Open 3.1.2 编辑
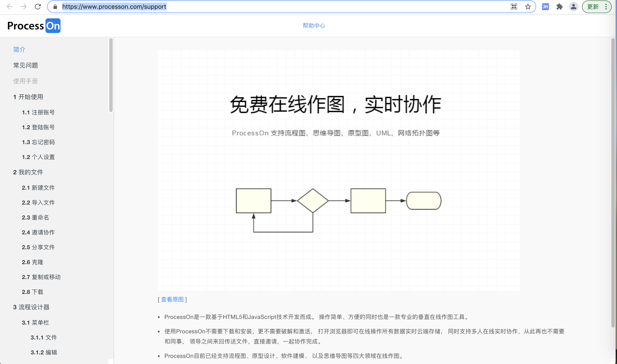This screenshot has width=617, height=364. point(44,352)
